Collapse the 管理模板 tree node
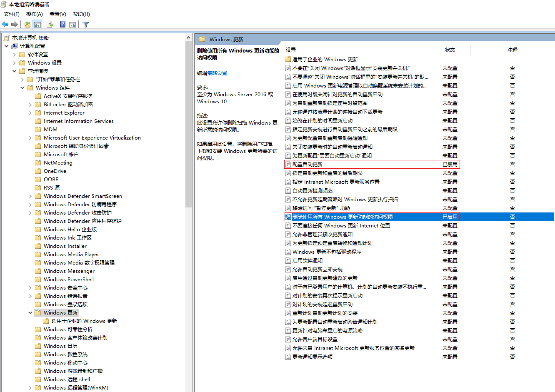Screen dimensions: 555x392 [x=14, y=71]
